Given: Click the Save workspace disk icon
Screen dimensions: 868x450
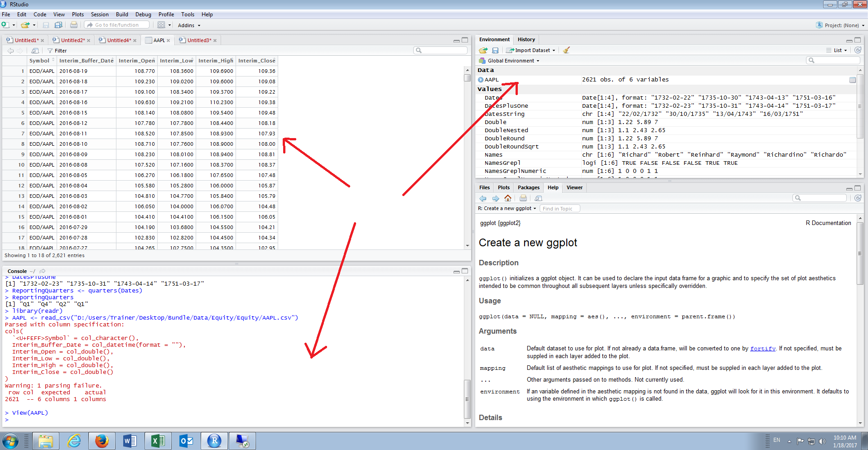Looking at the screenshot, I should click(495, 50).
